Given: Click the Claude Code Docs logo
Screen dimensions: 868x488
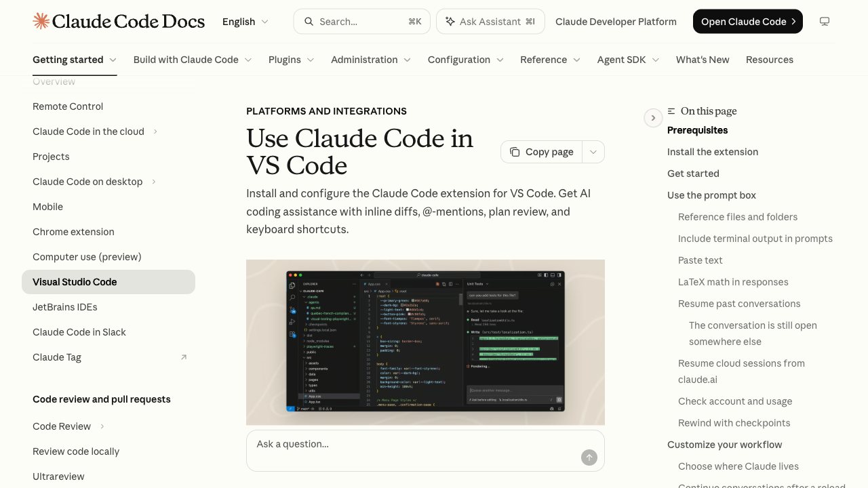Looking at the screenshot, I should point(119,22).
